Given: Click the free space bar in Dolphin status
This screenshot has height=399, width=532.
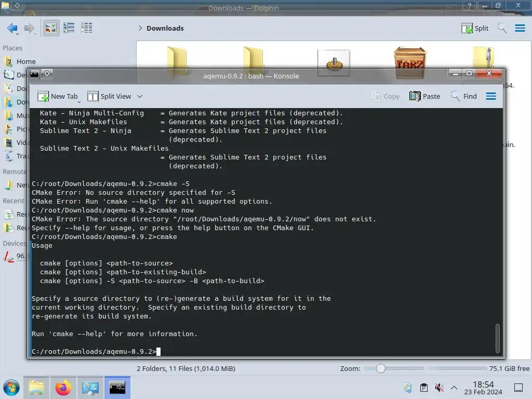Looking at the screenshot, I should (x=457, y=368).
